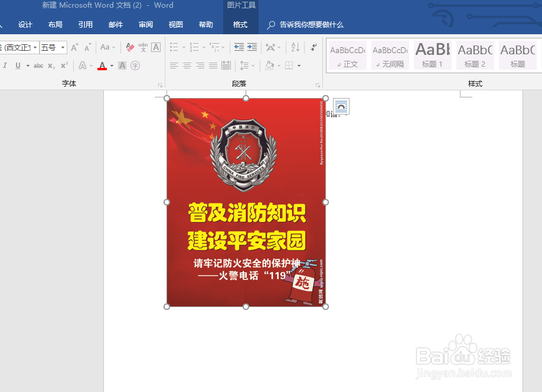
Task: Align text left
Action: (174, 66)
